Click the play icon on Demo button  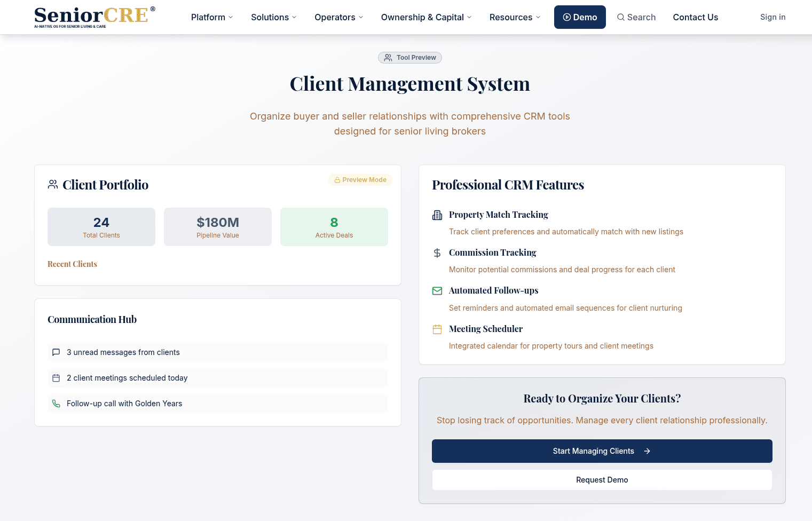567,17
